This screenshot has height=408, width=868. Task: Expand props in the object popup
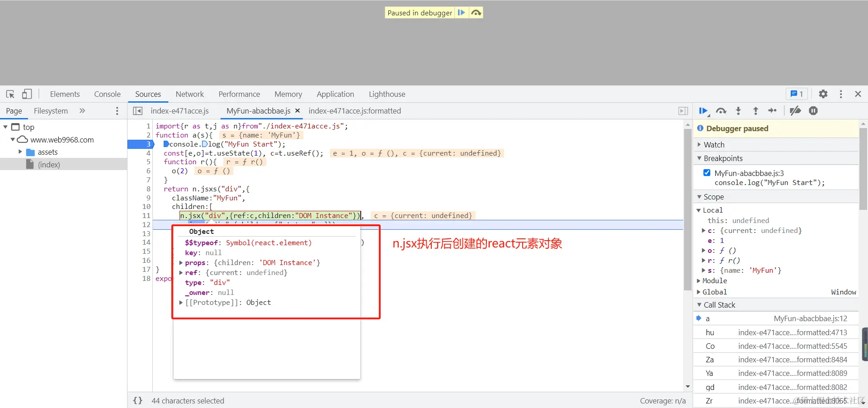(x=181, y=263)
